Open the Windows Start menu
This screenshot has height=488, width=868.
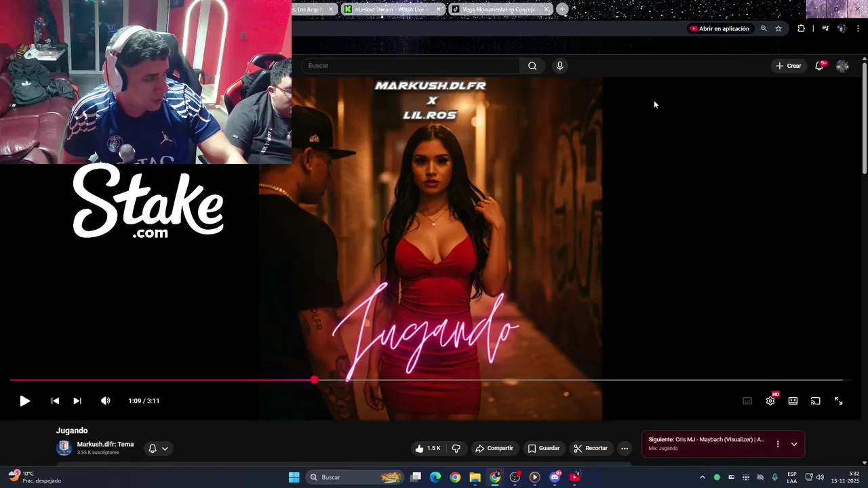[x=294, y=477]
